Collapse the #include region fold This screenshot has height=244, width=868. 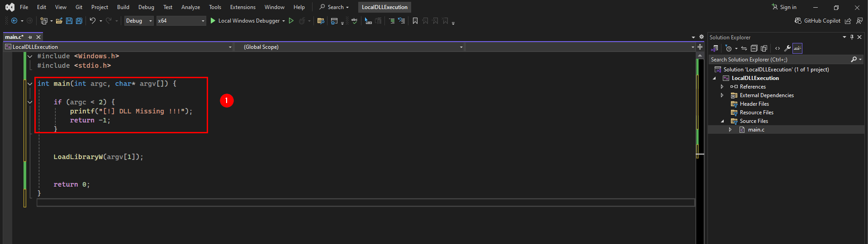pyautogui.click(x=30, y=56)
